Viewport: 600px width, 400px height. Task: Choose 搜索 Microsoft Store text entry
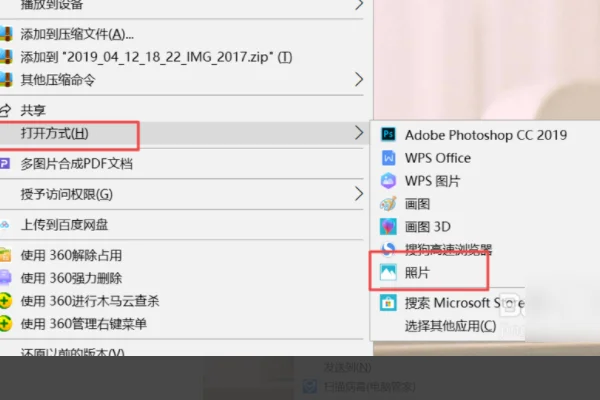point(465,303)
